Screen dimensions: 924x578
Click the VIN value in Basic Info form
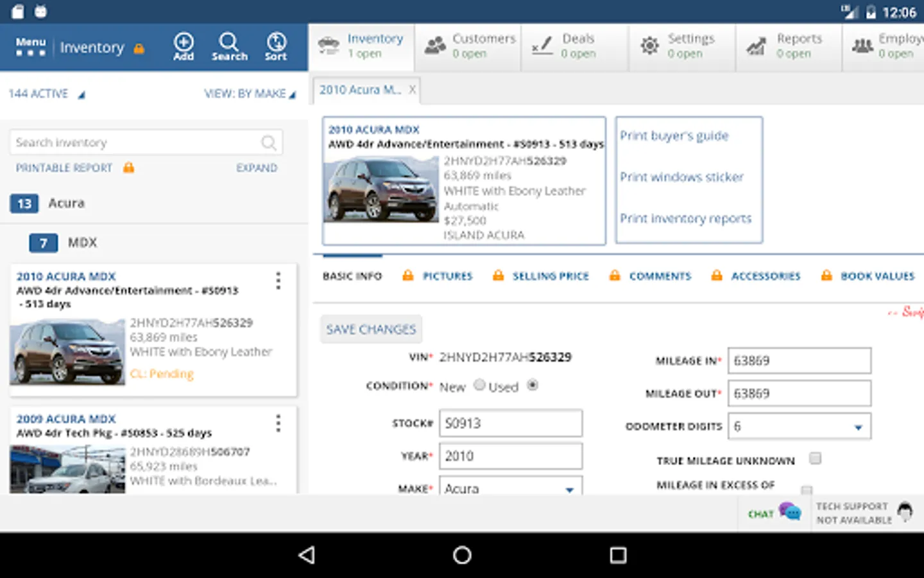(505, 357)
